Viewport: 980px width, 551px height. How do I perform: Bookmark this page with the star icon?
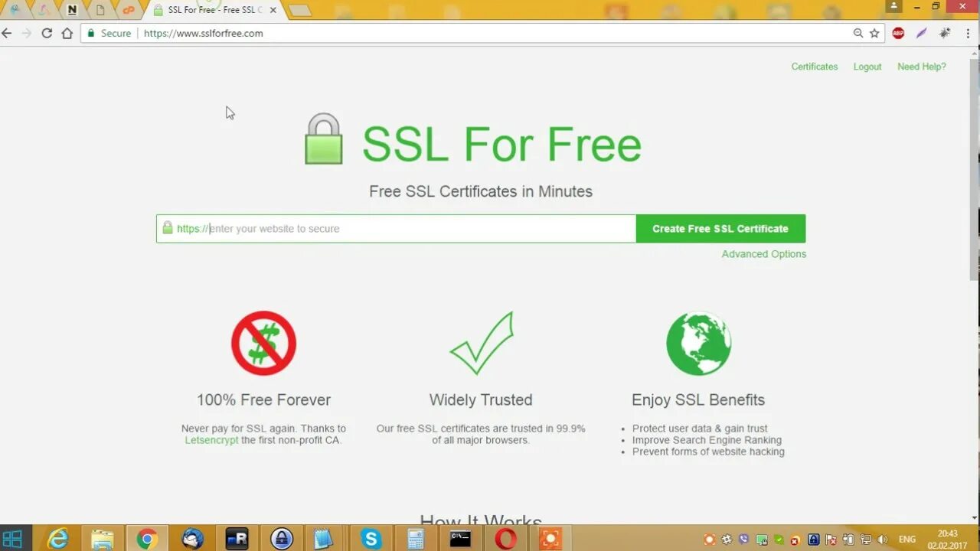click(874, 33)
